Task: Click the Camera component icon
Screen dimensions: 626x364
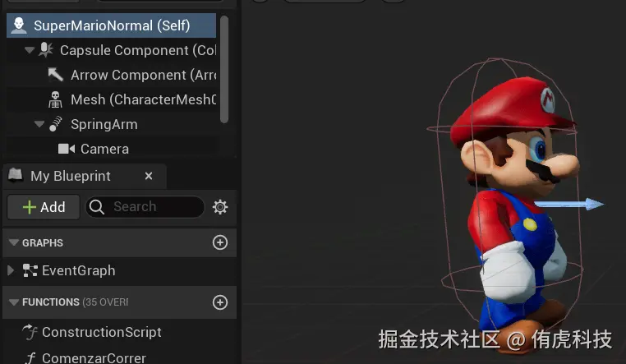Action: coord(67,149)
